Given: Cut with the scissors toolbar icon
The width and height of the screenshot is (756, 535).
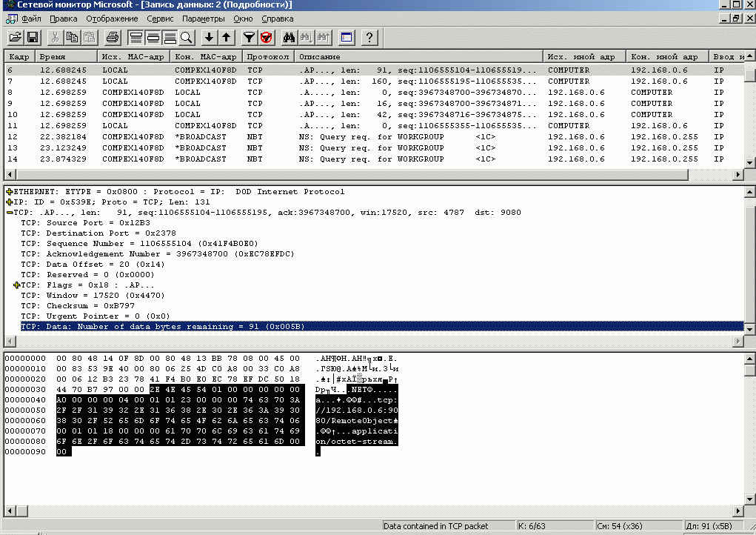Looking at the screenshot, I should (x=55, y=38).
